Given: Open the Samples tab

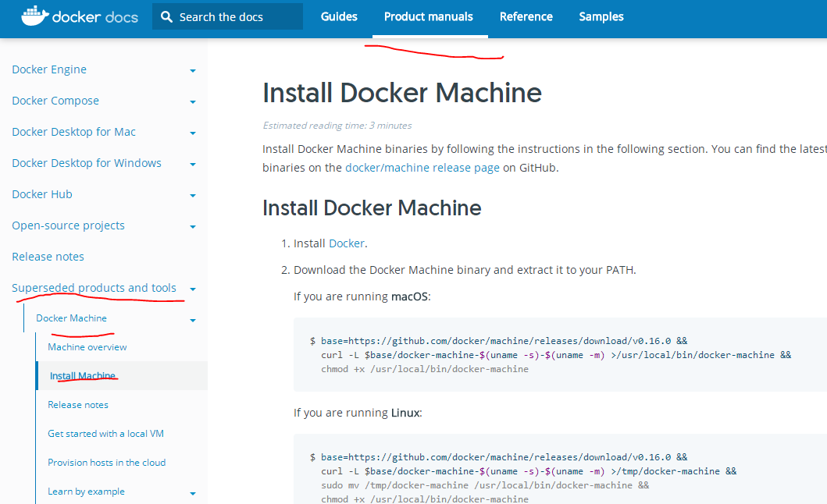Looking at the screenshot, I should point(601,17).
